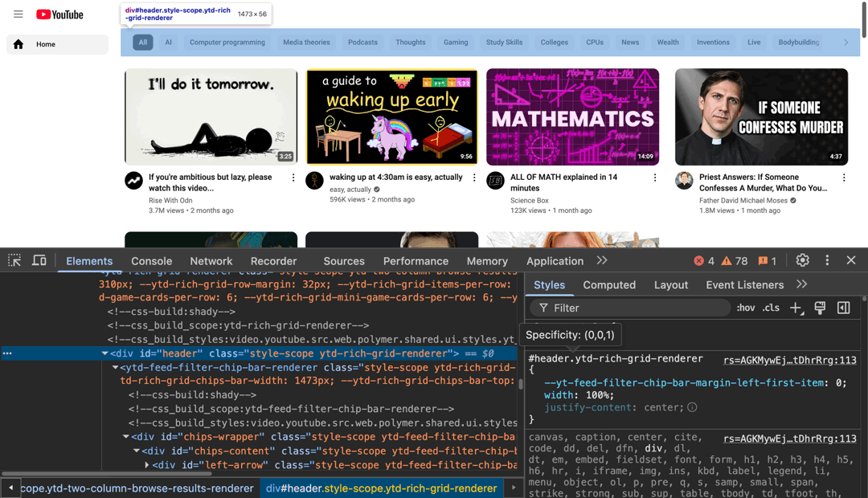This screenshot has height=498, width=868.
Task: Open the Performance tab
Action: click(x=416, y=261)
